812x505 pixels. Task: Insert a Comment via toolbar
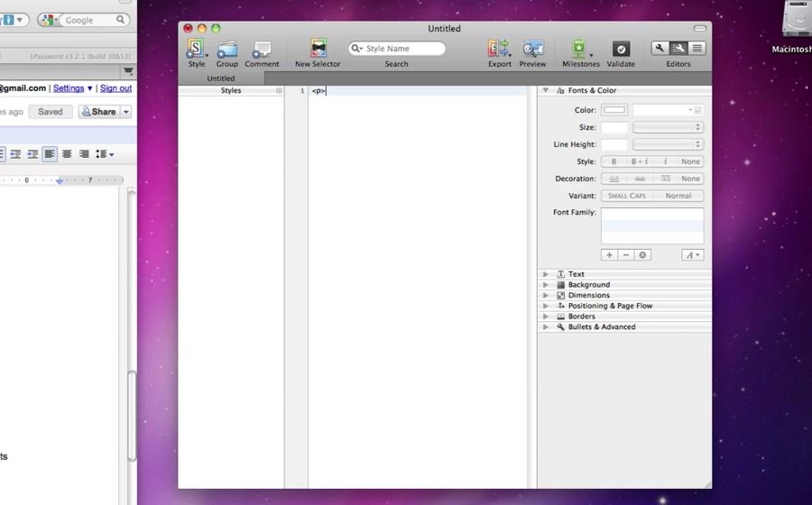pyautogui.click(x=262, y=50)
